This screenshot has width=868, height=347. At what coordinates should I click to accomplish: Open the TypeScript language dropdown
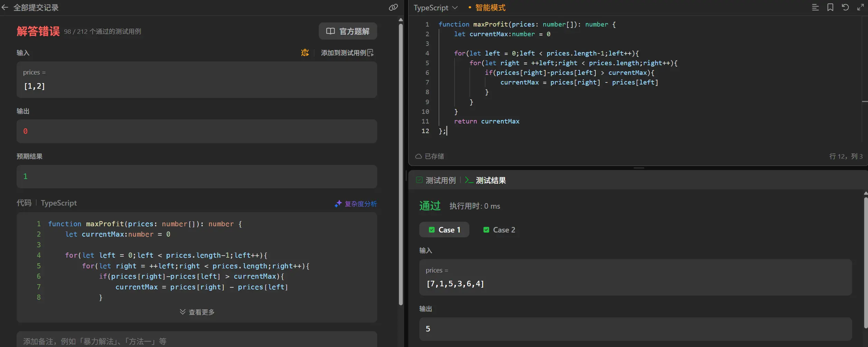point(436,8)
